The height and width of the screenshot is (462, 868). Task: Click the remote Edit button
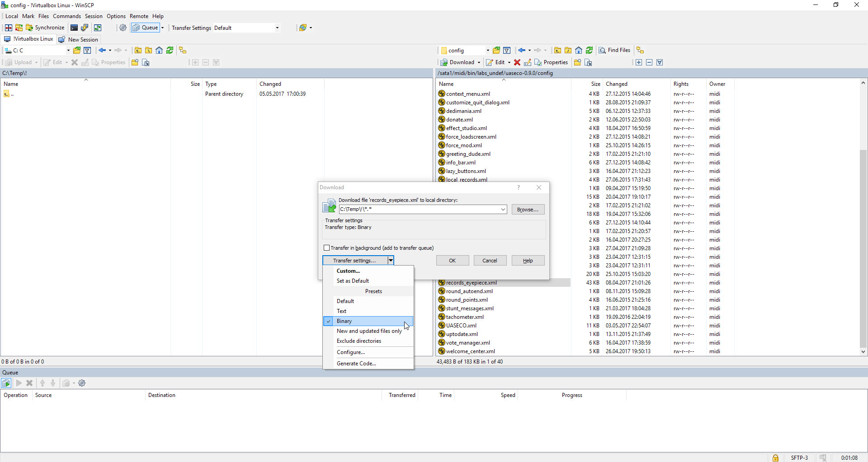tap(495, 62)
